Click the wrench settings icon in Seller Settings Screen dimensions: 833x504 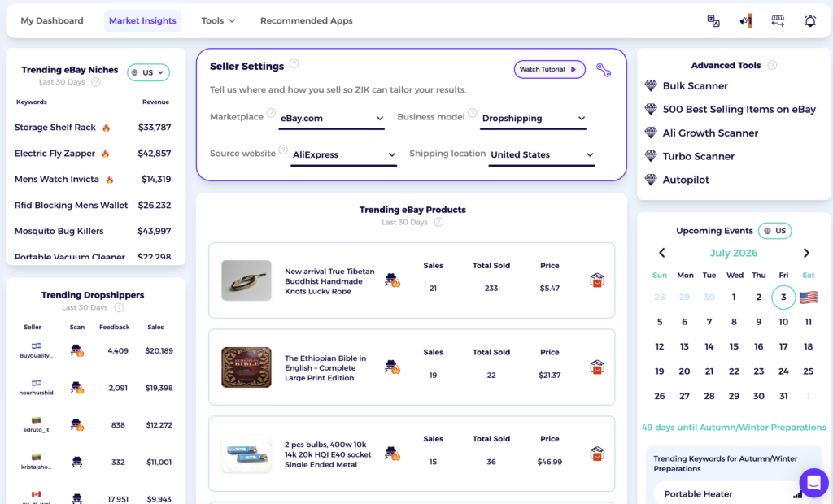pyautogui.click(x=604, y=70)
